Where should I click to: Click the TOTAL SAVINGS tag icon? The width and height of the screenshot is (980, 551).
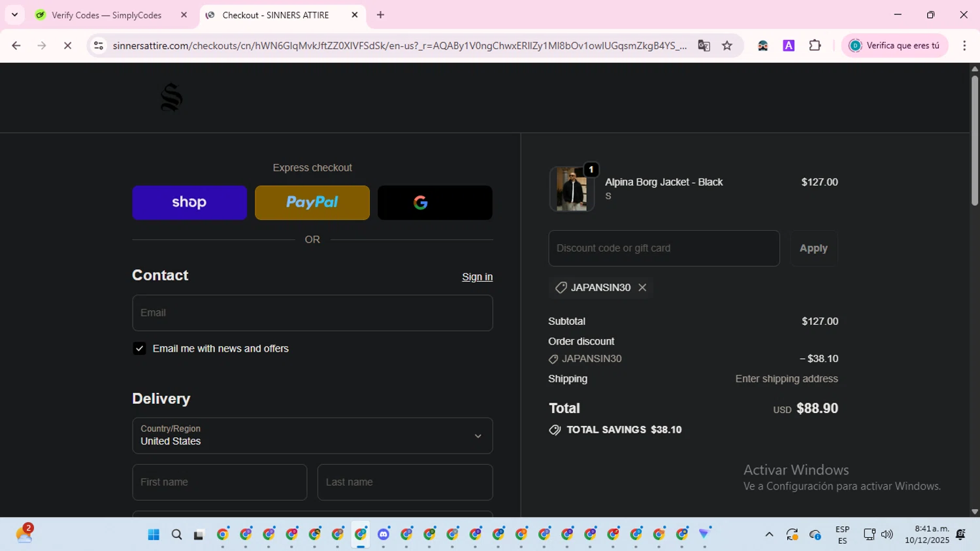(x=555, y=430)
